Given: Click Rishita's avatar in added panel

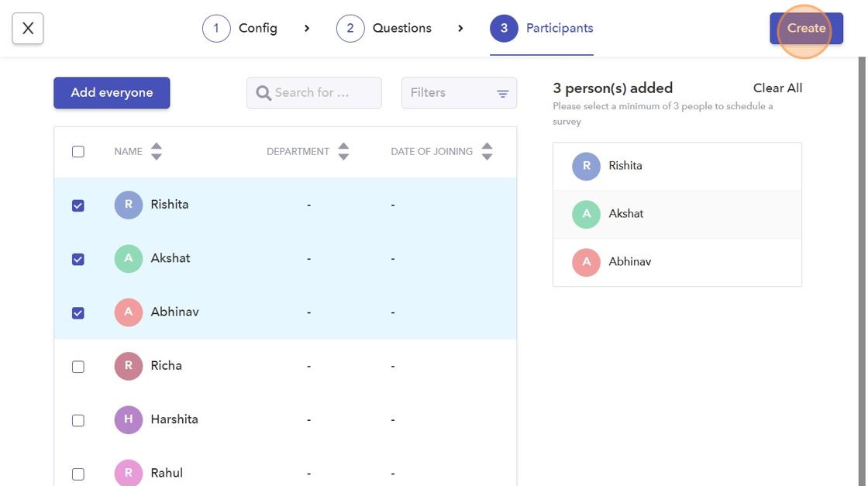Looking at the screenshot, I should click(x=586, y=166).
